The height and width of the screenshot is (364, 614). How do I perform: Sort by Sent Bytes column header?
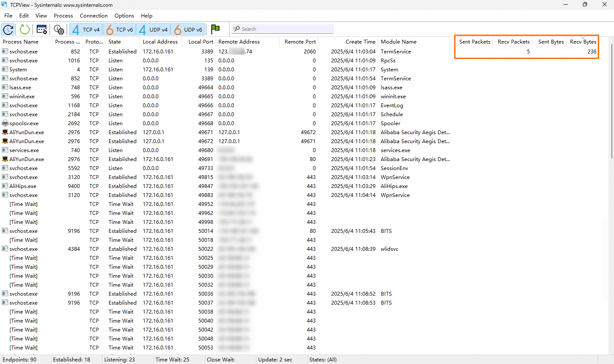[549, 42]
